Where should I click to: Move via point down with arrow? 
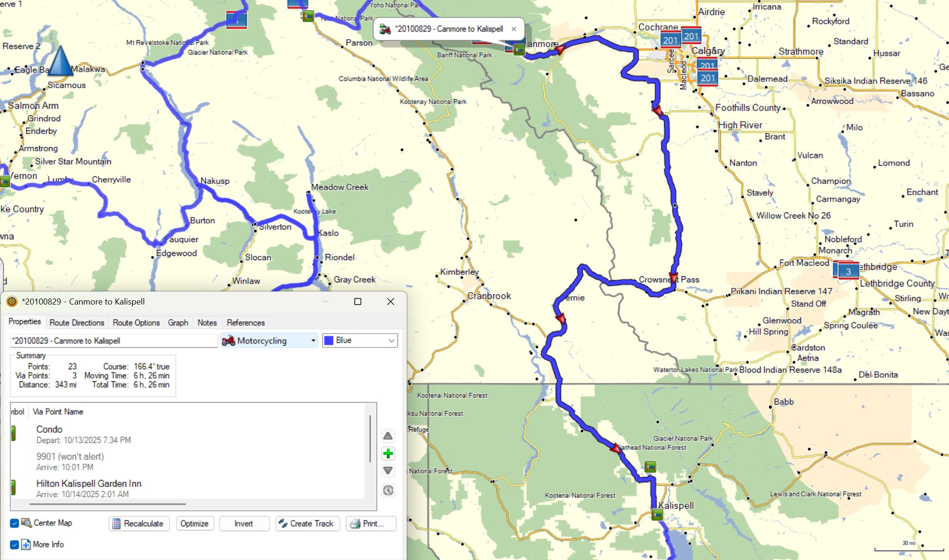click(388, 471)
